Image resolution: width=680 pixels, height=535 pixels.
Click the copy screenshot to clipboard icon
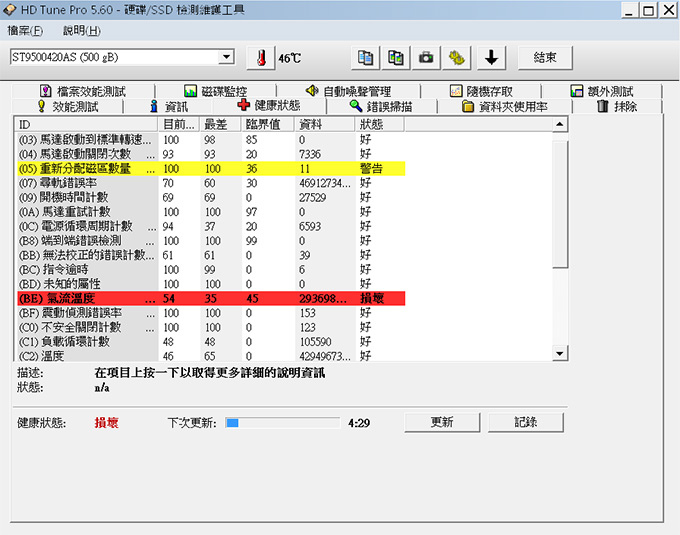396,58
